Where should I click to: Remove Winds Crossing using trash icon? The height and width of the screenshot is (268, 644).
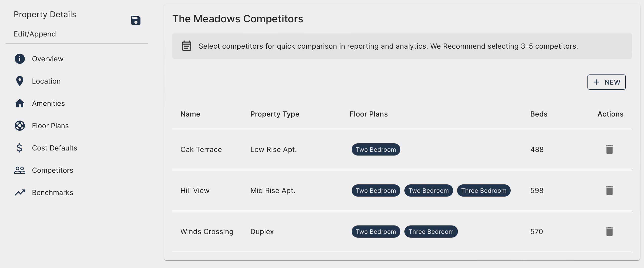tap(609, 232)
